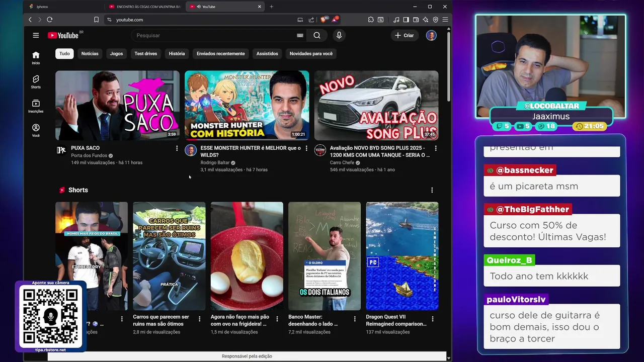Open the Os Dois Italianos short
Image resolution: width=644 pixels, height=362 pixels.
point(325,256)
